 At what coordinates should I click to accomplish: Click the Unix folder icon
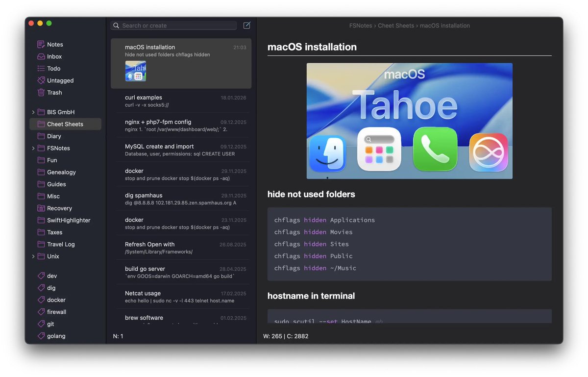click(41, 256)
